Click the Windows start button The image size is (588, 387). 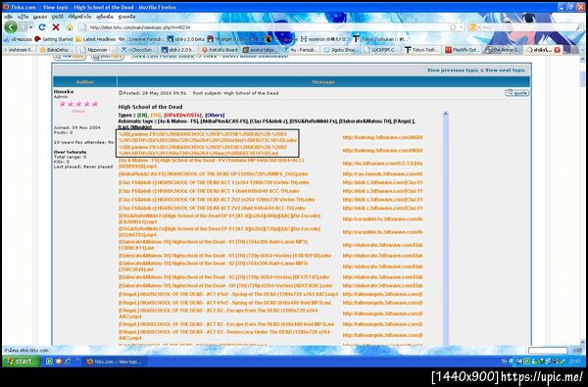[21, 362]
